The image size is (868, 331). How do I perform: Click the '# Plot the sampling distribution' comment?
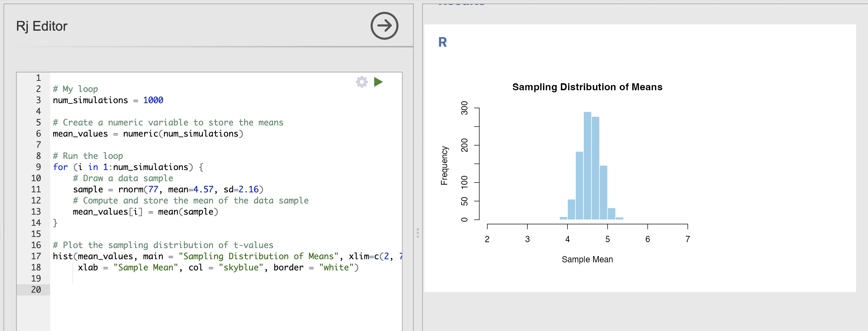(x=163, y=245)
